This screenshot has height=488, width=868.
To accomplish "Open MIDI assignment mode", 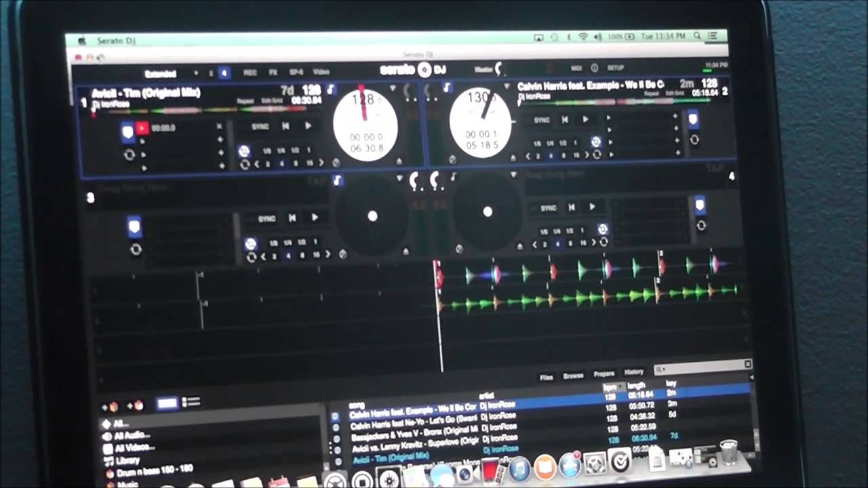I will 576,68.
